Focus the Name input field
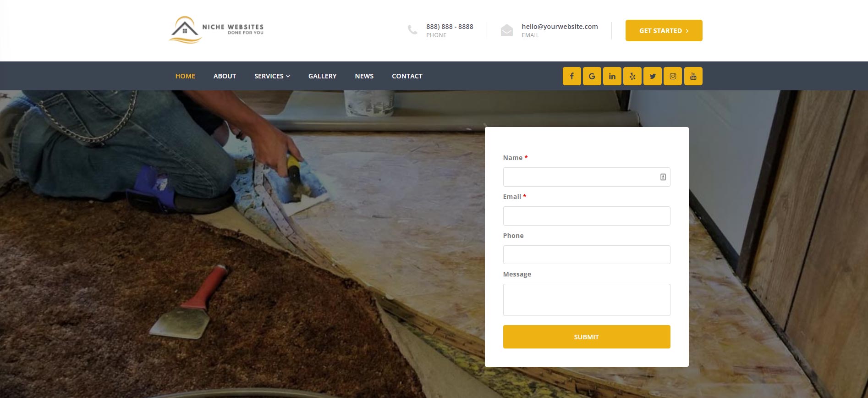 pos(586,177)
